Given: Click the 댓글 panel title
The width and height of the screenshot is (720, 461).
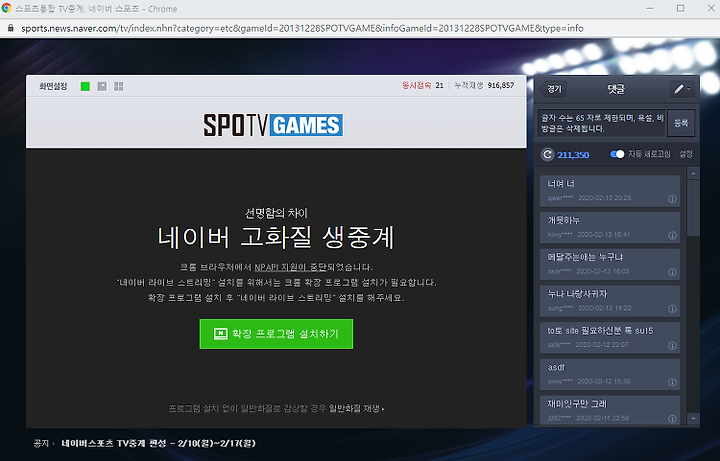Looking at the screenshot, I should pos(616,89).
